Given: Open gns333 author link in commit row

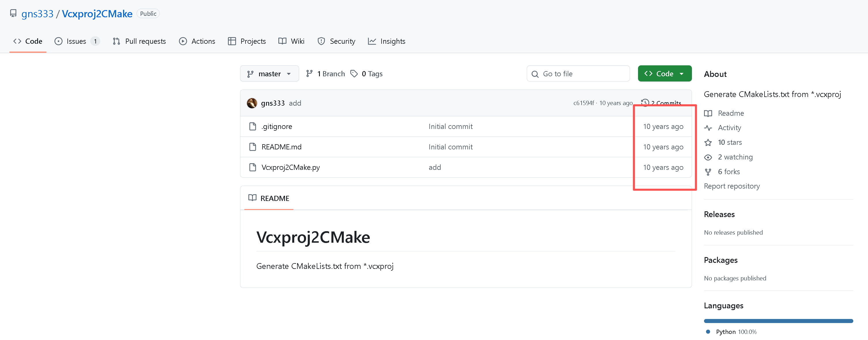Looking at the screenshot, I should click(273, 103).
